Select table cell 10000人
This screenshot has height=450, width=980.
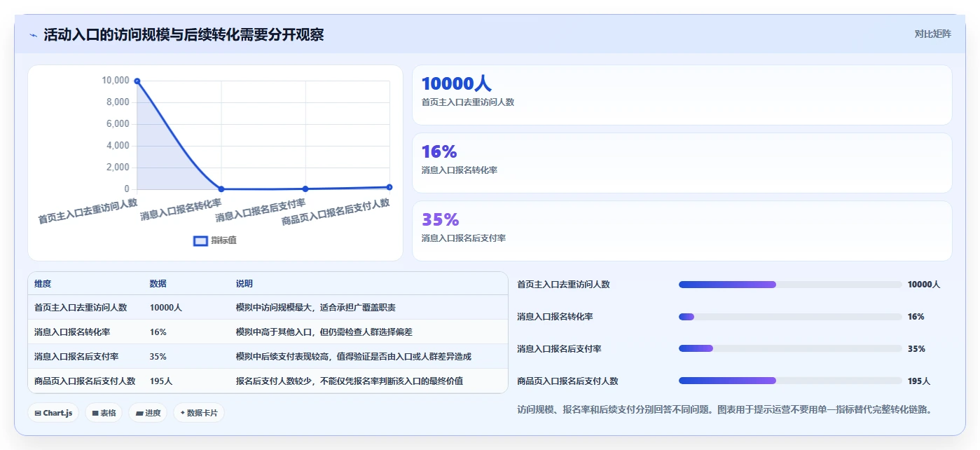tap(166, 308)
